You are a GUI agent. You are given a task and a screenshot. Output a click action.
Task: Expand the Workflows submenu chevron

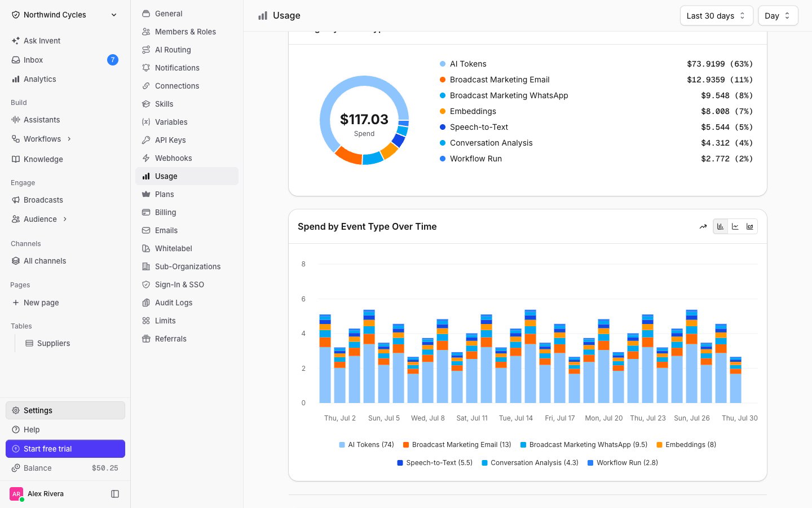69,139
